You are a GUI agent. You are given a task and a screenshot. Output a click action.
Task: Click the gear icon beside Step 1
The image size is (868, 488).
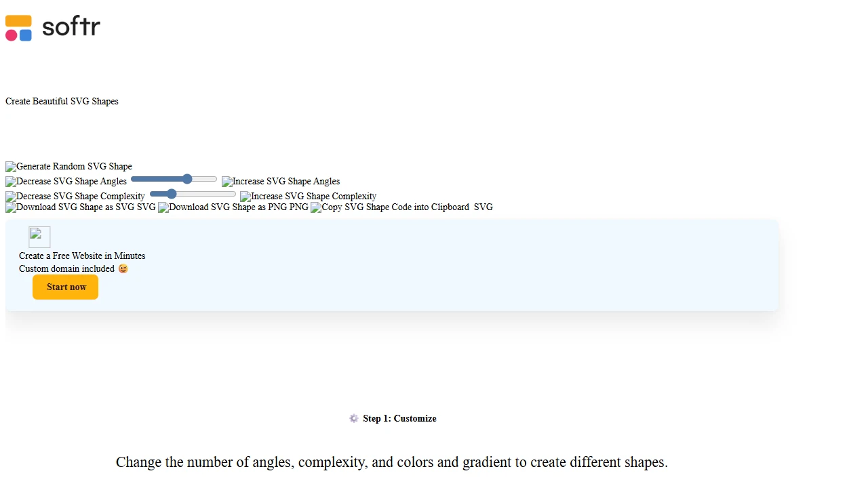(x=353, y=419)
